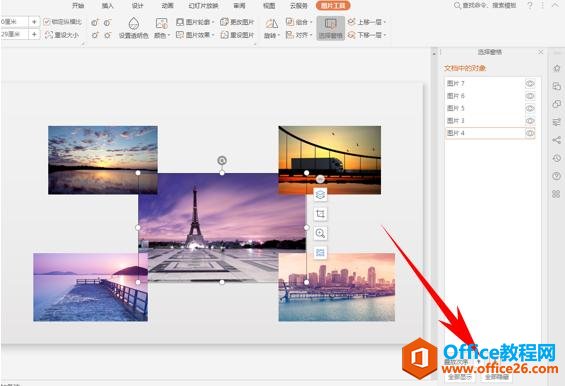Open the 图片轮廓 picture outline dropdown
Viewport: 565px width, 386px height.
click(195, 22)
